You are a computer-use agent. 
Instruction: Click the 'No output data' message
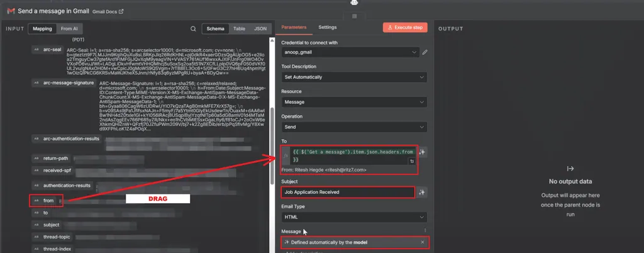coord(570,181)
